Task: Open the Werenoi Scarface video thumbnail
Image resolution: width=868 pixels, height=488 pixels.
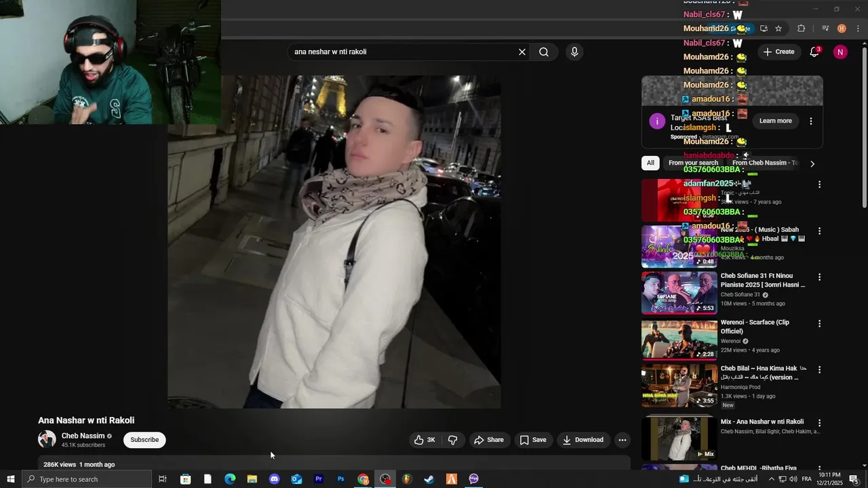Action: [x=679, y=340]
